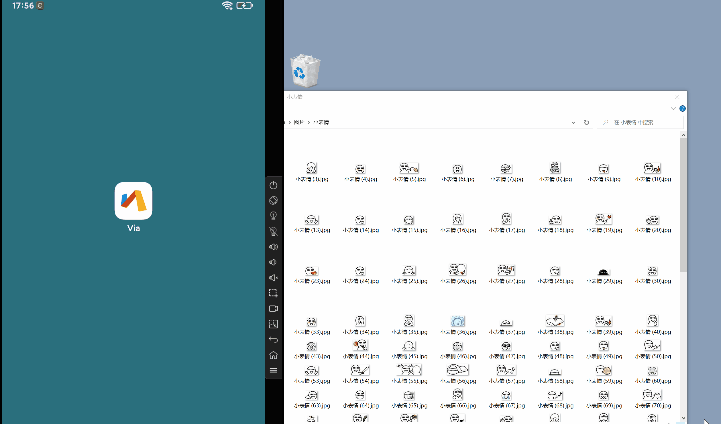Select the parent folder in the breadcrumb path

click(x=298, y=122)
